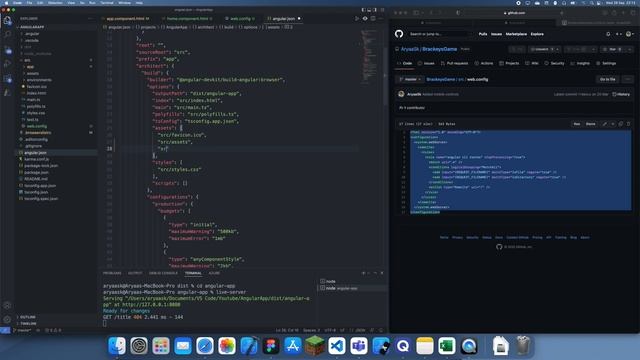
Task: Open Run and Debug view in activity bar
Action: pos(7,64)
